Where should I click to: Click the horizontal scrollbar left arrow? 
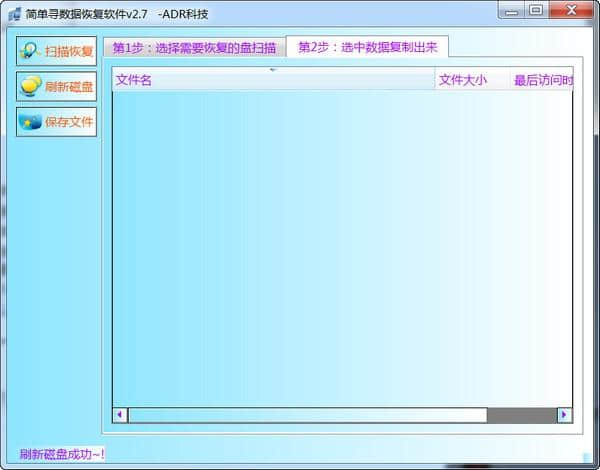coord(120,415)
